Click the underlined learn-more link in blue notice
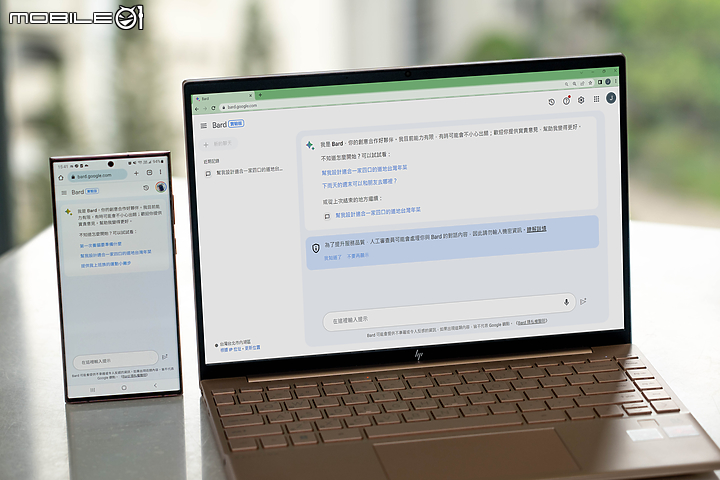 tap(536, 229)
